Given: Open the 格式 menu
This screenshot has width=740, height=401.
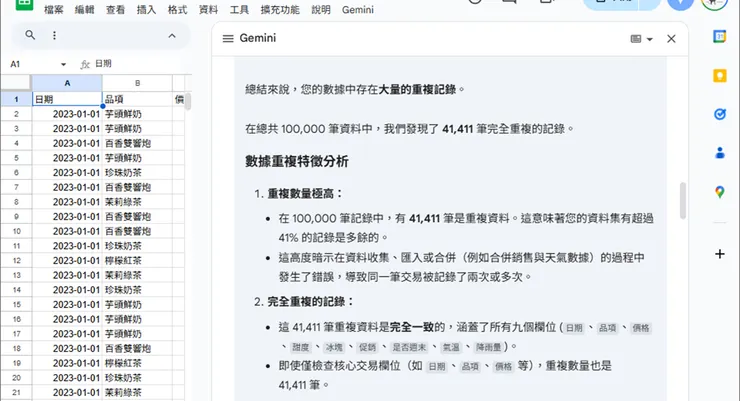Looking at the screenshot, I should pos(177,10).
